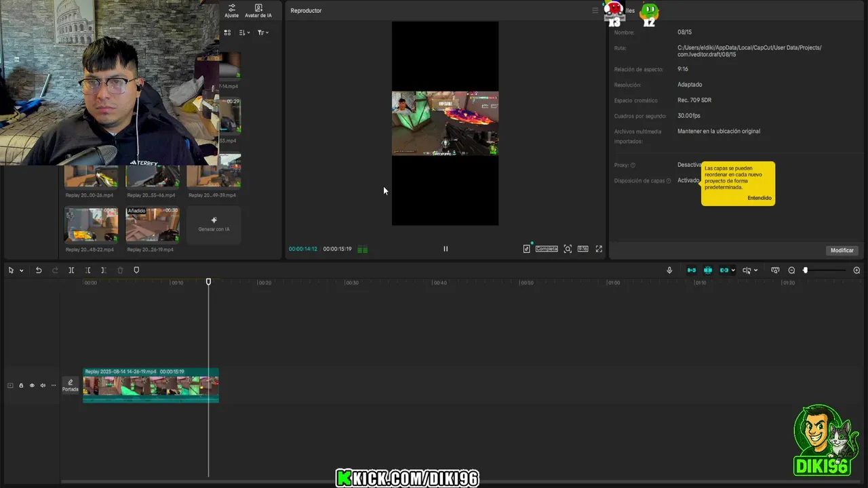Pause playback in the player

tap(446, 249)
